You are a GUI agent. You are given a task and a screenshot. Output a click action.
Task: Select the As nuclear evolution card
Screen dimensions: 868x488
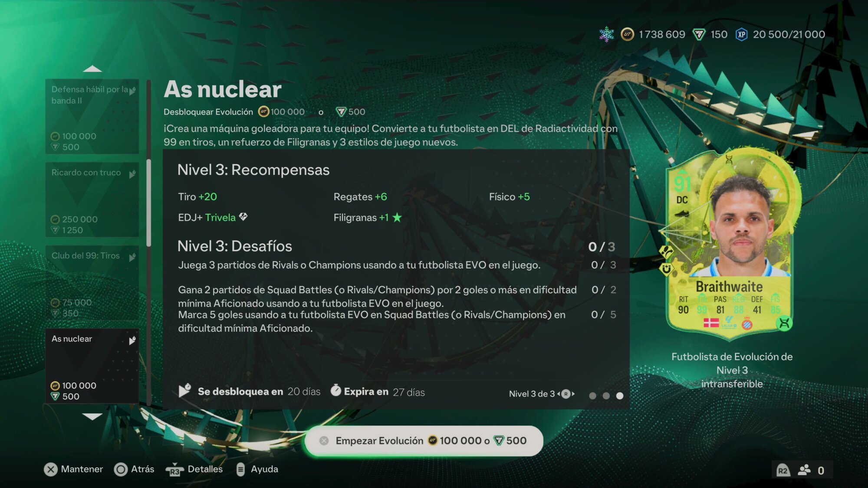[92, 366]
